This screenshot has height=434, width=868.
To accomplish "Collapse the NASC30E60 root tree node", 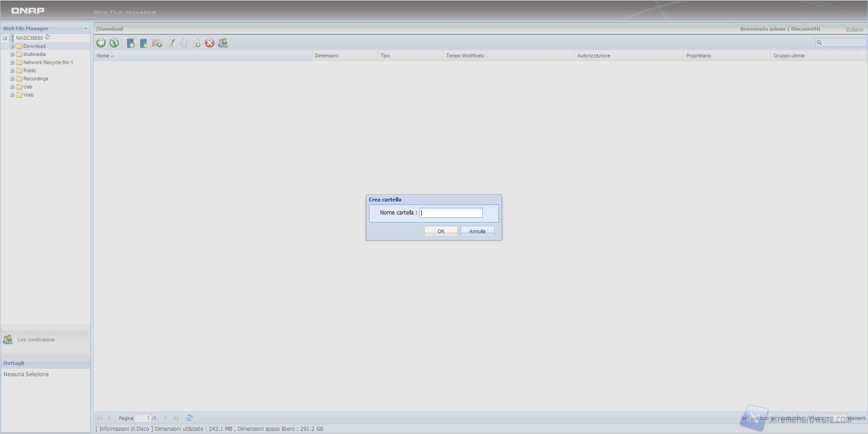I will [x=5, y=38].
